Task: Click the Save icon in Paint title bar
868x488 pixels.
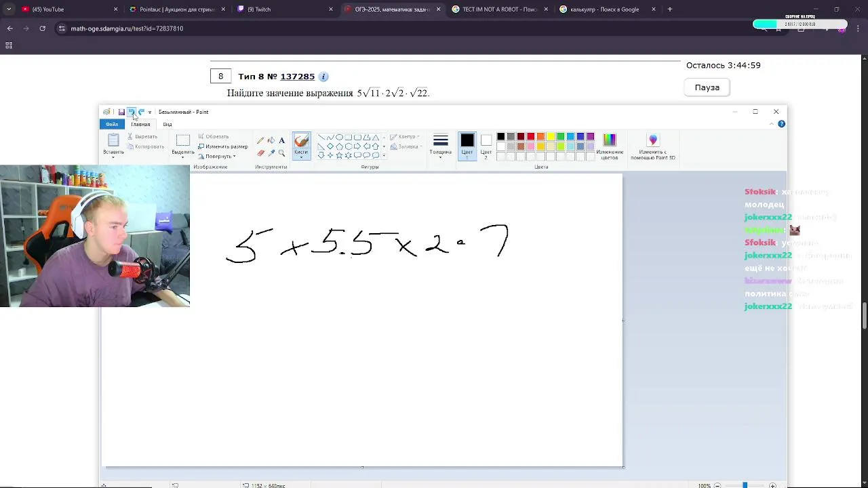Action: (121, 112)
